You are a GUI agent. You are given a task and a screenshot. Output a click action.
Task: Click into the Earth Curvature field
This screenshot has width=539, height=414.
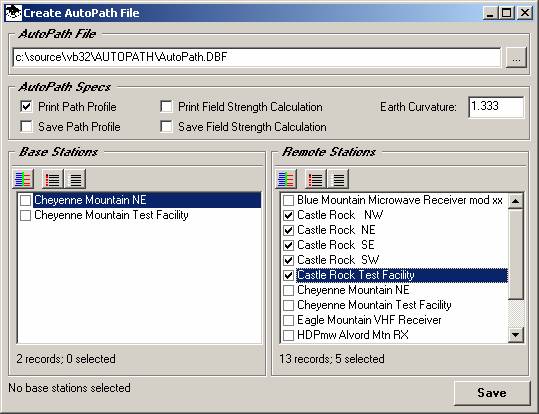click(x=496, y=107)
